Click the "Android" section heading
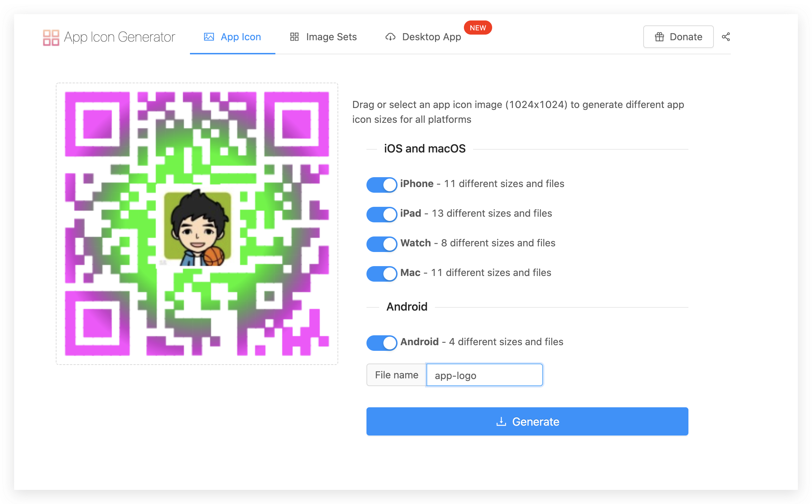The image size is (812, 504). pos(407,307)
